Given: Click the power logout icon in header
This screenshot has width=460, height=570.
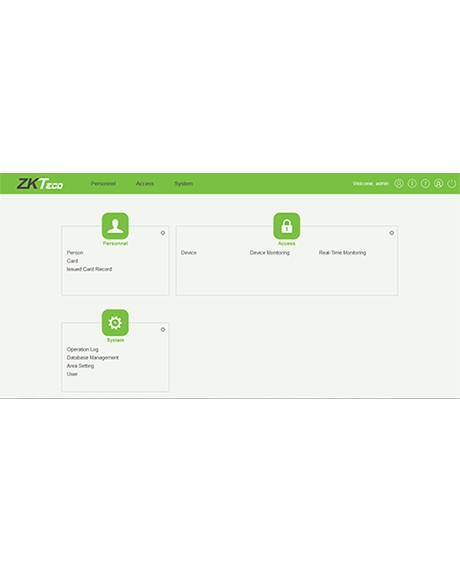Looking at the screenshot, I should click(x=452, y=184).
